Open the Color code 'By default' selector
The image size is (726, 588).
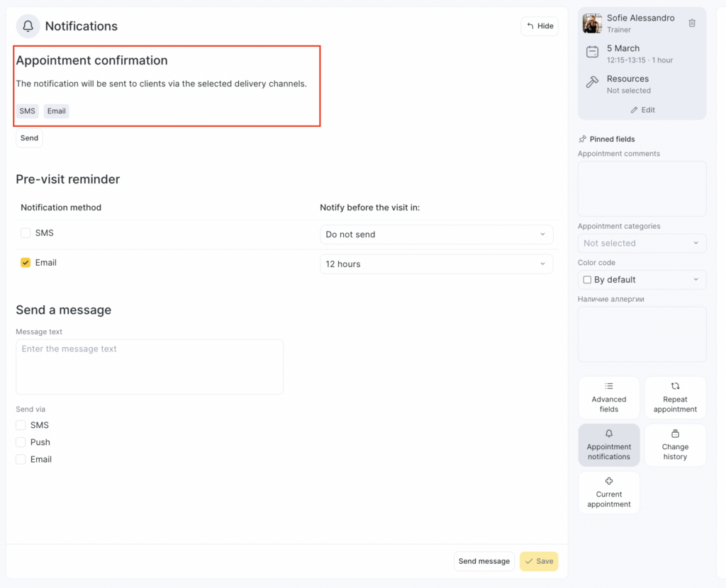[x=642, y=280]
